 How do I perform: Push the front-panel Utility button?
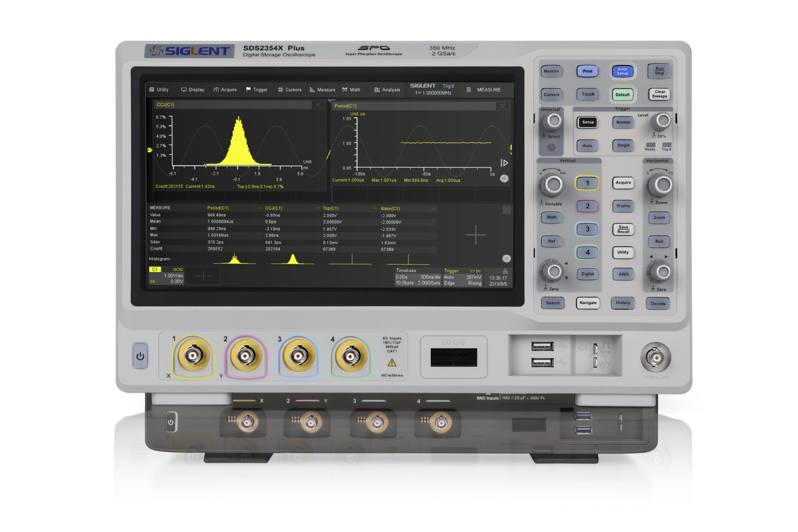pyautogui.click(x=623, y=252)
